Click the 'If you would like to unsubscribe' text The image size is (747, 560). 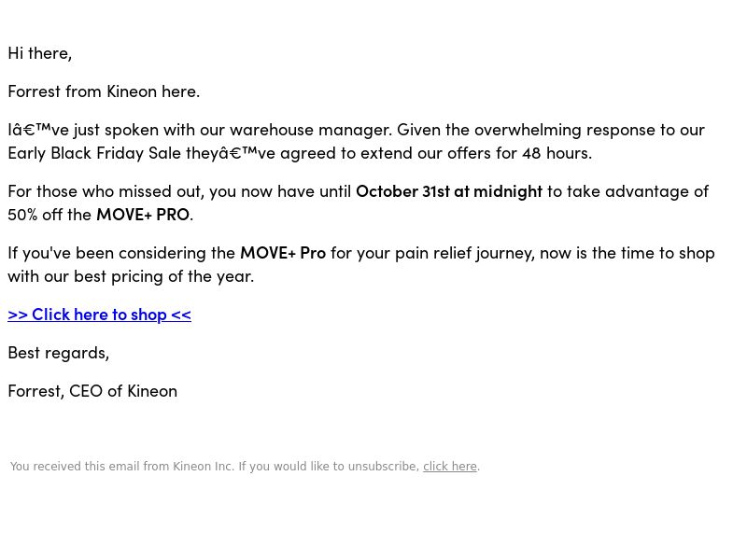click(329, 466)
